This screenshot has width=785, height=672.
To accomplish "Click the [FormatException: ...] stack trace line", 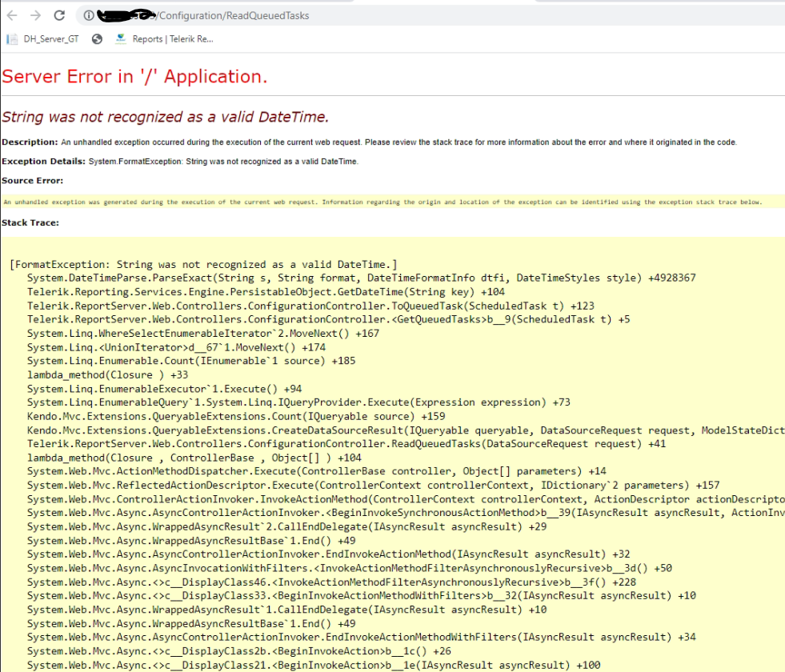I will tap(203, 264).
